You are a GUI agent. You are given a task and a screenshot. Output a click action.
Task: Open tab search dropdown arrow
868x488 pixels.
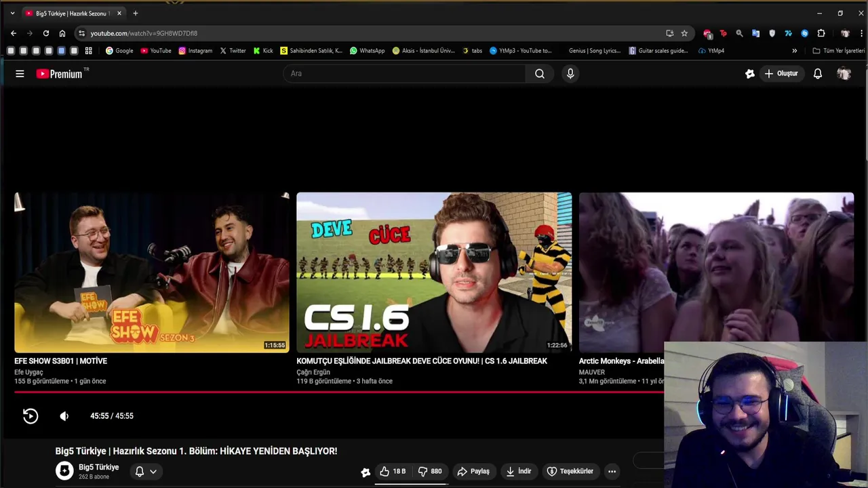[x=12, y=13]
